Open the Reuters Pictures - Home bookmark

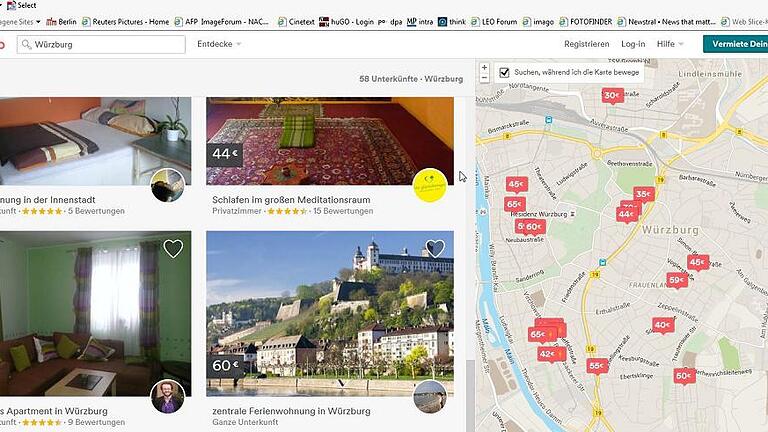click(x=125, y=22)
